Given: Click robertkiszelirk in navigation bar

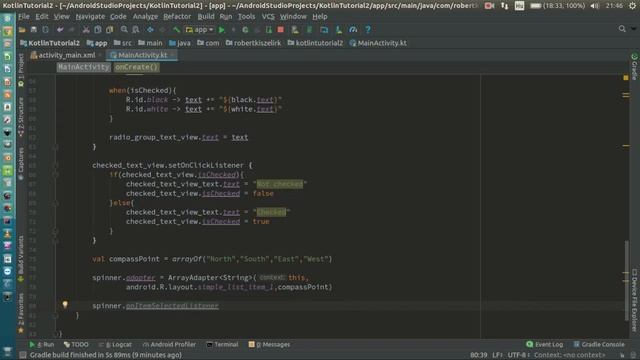Looking at the screenshot, I should 253,43.
